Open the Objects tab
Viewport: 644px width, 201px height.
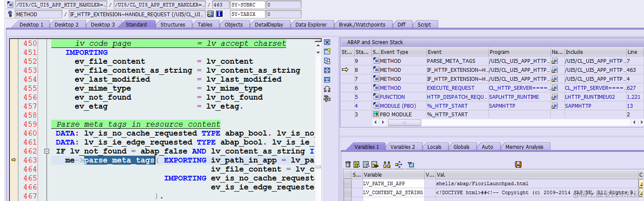(234, 24)
